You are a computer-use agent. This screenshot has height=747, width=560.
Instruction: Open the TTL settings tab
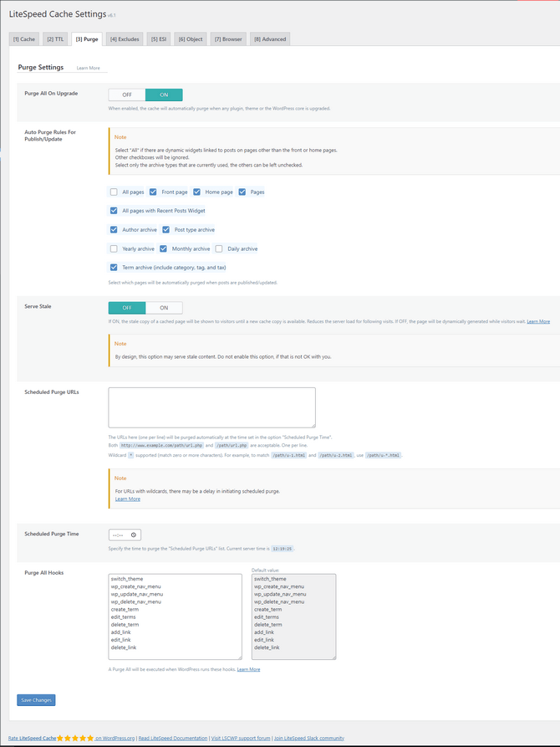55,39
